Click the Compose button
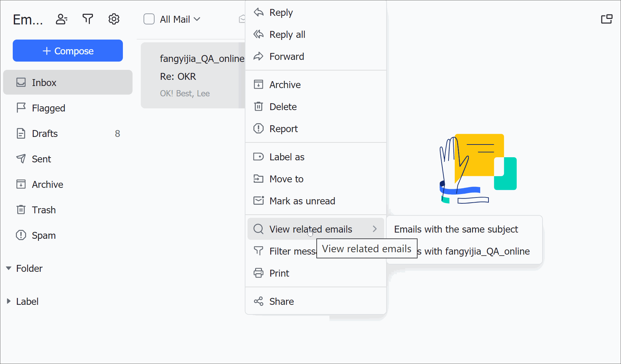Viewport: 621px width, 364px height. [x=67, y=51]
